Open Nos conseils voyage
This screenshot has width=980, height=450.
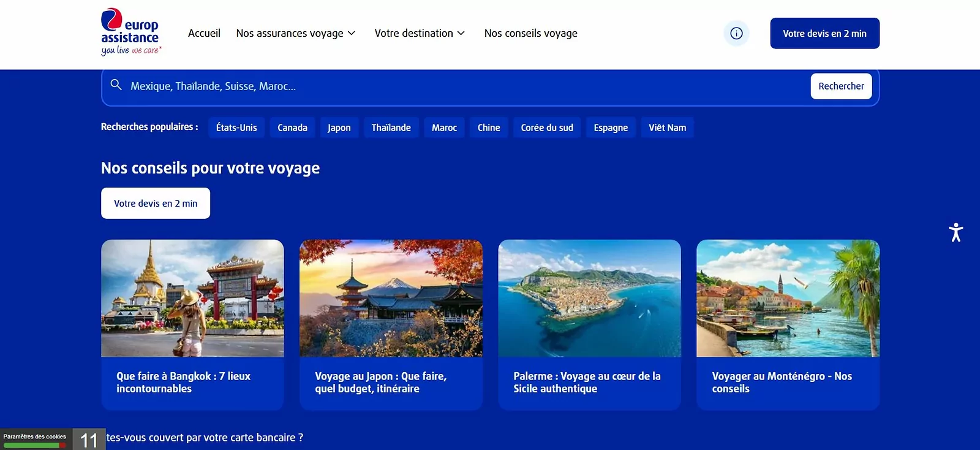530,33
